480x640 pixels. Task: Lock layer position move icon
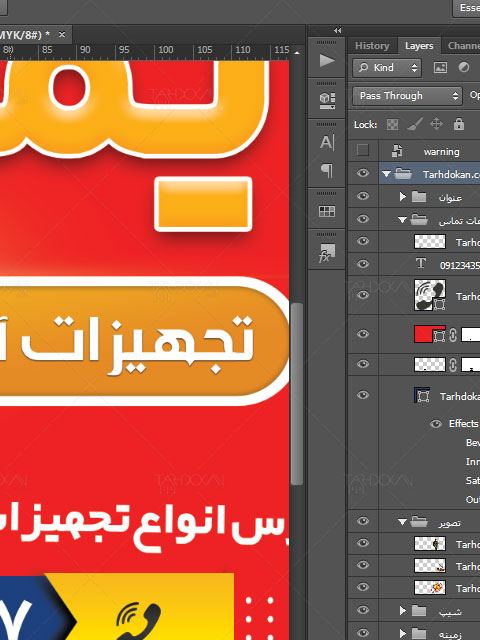click(436, 124)
